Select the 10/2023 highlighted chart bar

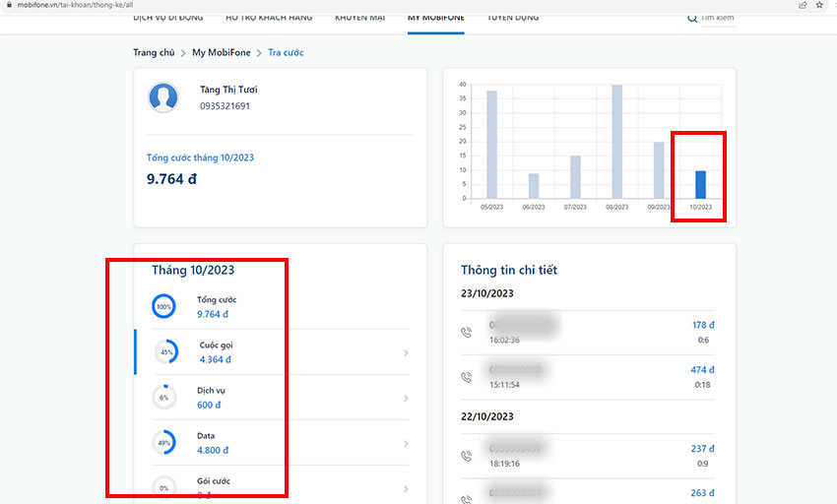click(700, 184)
